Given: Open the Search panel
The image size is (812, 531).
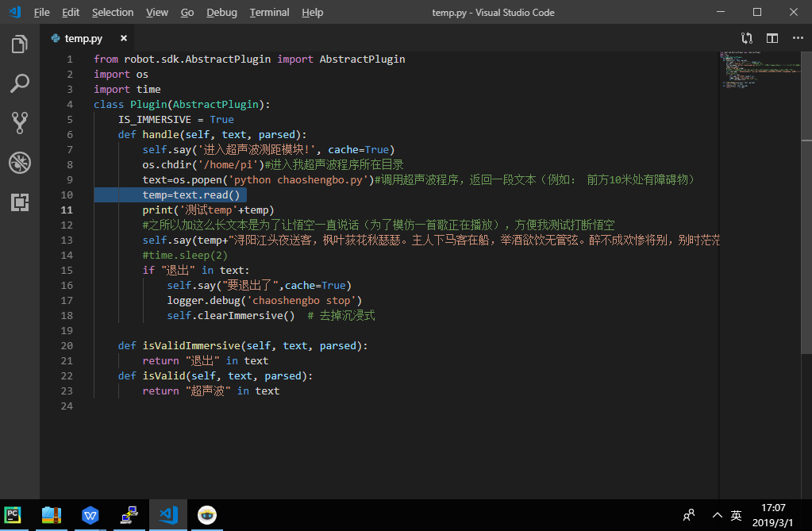Looking at the screenshot, I should pyautogui.click(x=19, y=83).
